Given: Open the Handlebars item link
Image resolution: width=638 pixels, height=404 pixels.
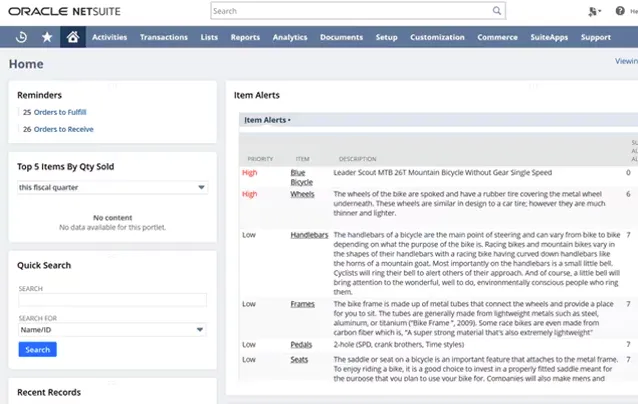Looking at the screenshot, I should (x=309, y=234).
